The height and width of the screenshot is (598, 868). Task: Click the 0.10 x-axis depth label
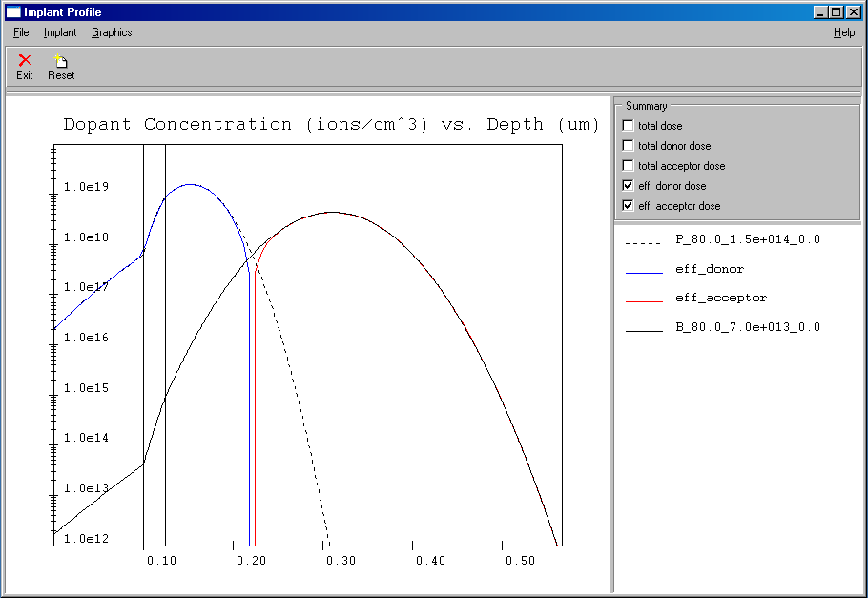161,561
